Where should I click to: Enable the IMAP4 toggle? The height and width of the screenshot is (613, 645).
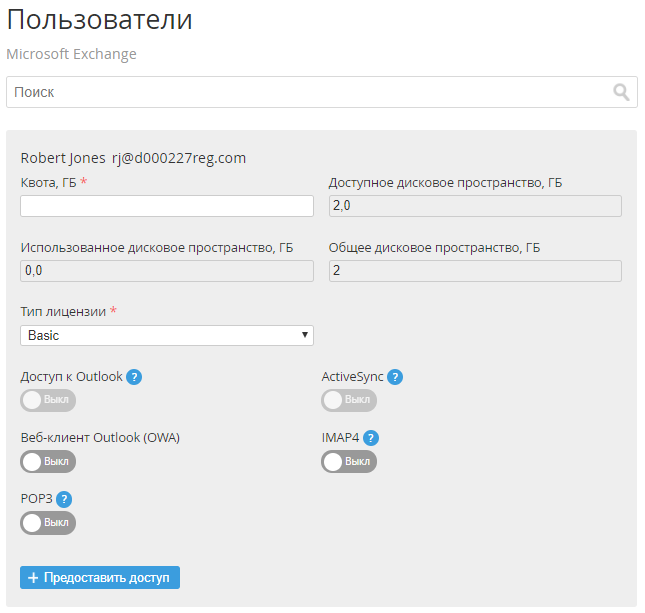tap(348, 461)
